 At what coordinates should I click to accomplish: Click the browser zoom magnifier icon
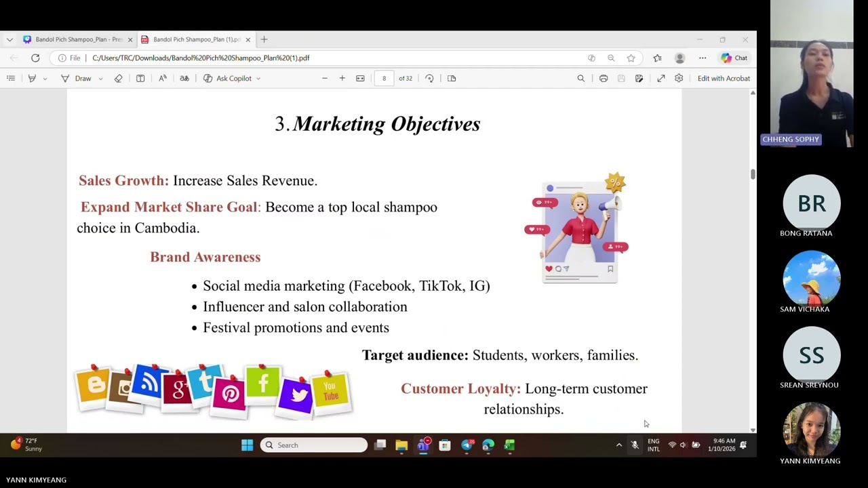click(611, 58)
